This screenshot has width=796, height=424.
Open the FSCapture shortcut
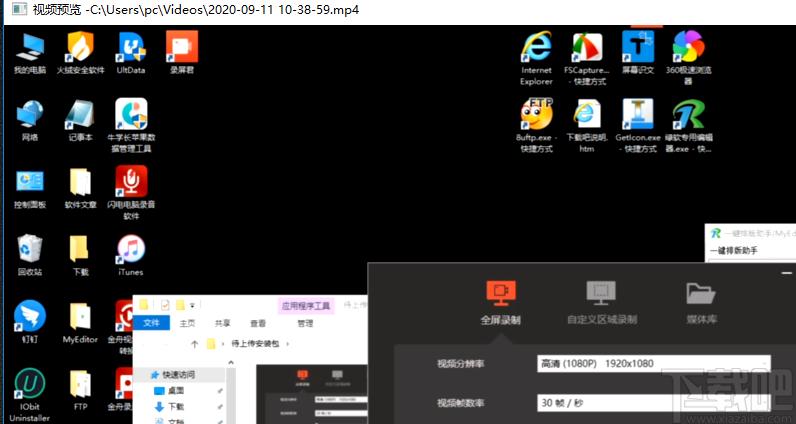tap(587, 58)
